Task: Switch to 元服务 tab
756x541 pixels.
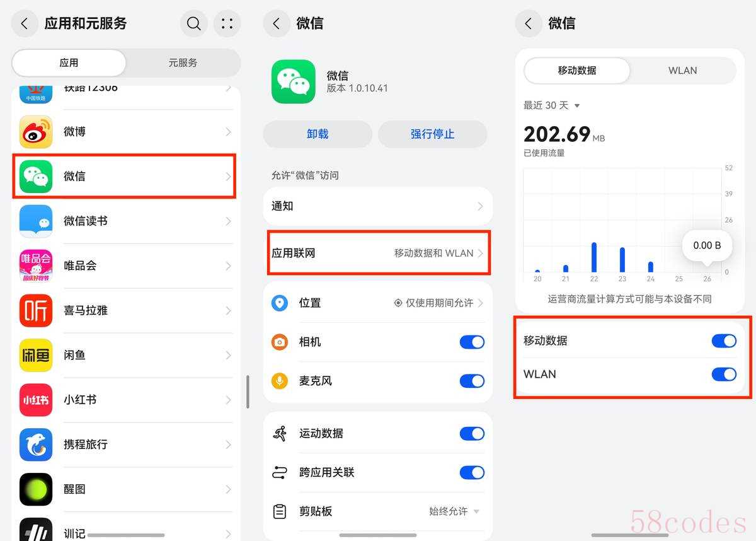Action: [183, 63]
